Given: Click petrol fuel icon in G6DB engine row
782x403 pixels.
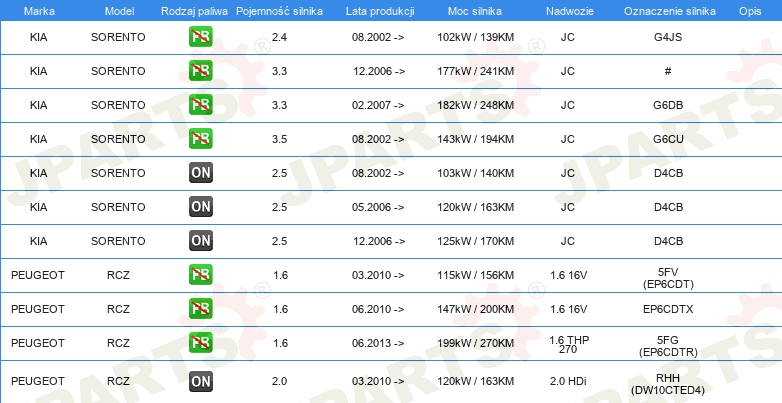Looking at the screenshot, I should point(200,105).
